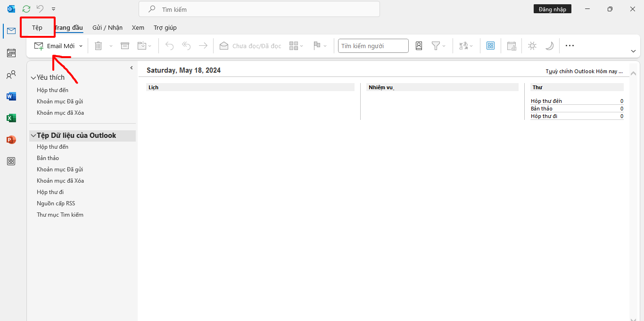The height and width of the screenshot is (321, 644).
Task: Switch to dark mode moon icon
Action: [549, 46]
